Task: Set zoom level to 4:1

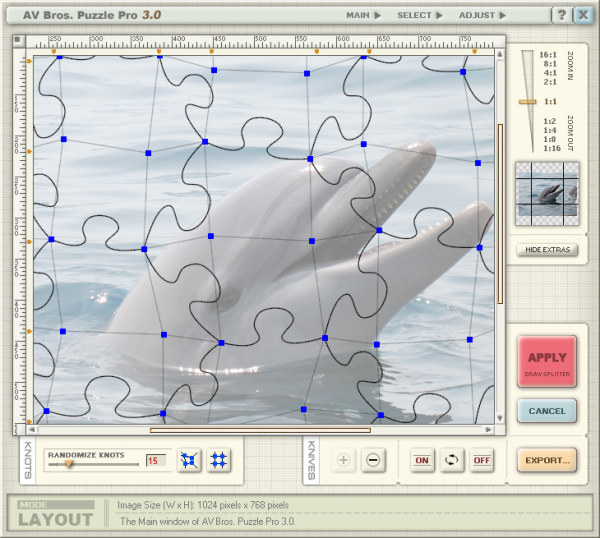Action: 550,73
